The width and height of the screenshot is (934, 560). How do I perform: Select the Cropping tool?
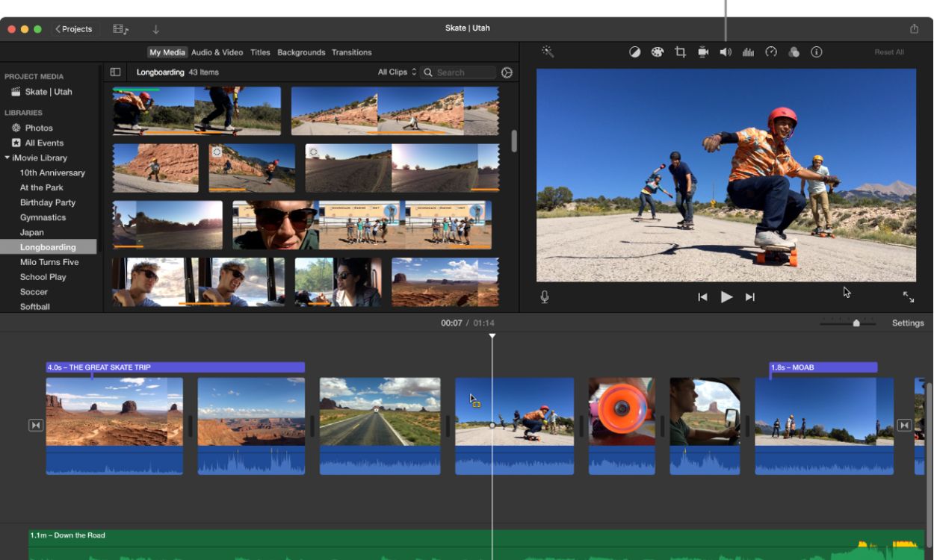point(680,52)
